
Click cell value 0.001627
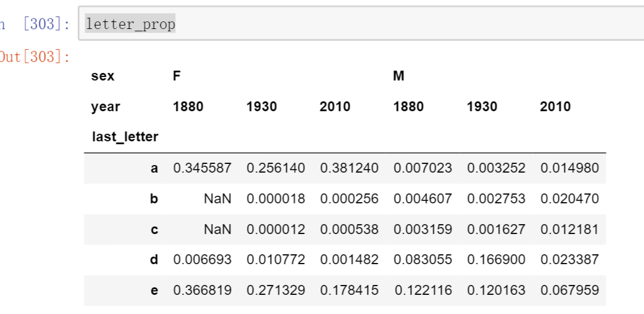[496, 229]
